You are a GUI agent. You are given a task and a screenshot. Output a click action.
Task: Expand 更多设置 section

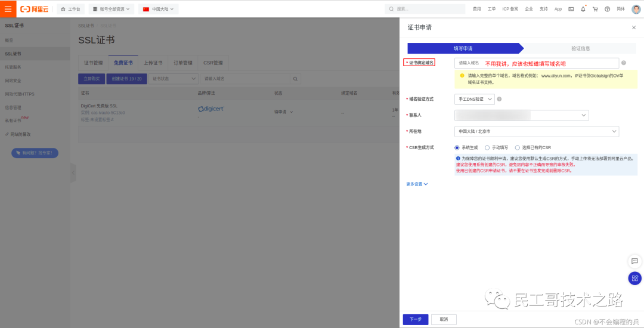click(x=417, y=184)
